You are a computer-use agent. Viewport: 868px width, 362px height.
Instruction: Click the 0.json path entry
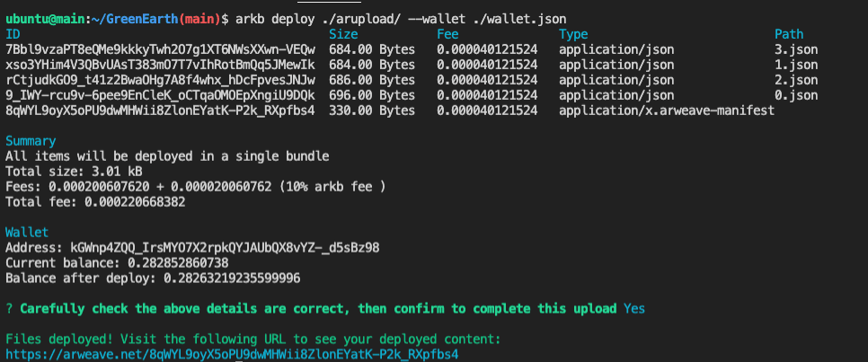pyautogui.click(x=796, y=95)
